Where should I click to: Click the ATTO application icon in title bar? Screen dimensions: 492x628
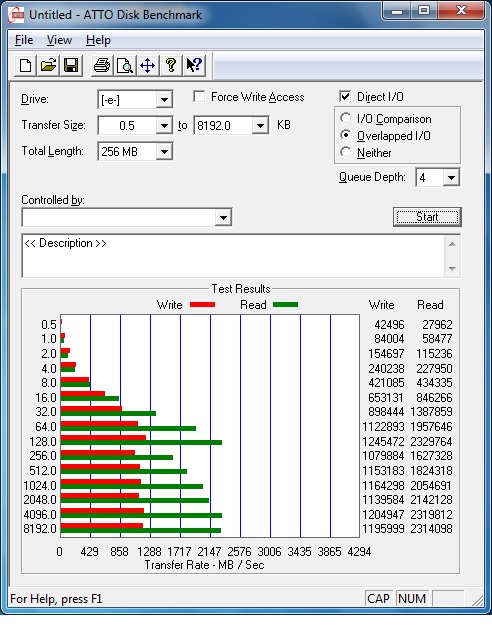(x=16, y=15)
